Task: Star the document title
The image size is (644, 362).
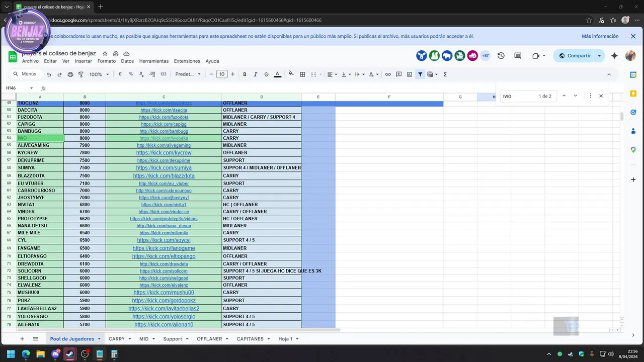Action: point(105,53)
